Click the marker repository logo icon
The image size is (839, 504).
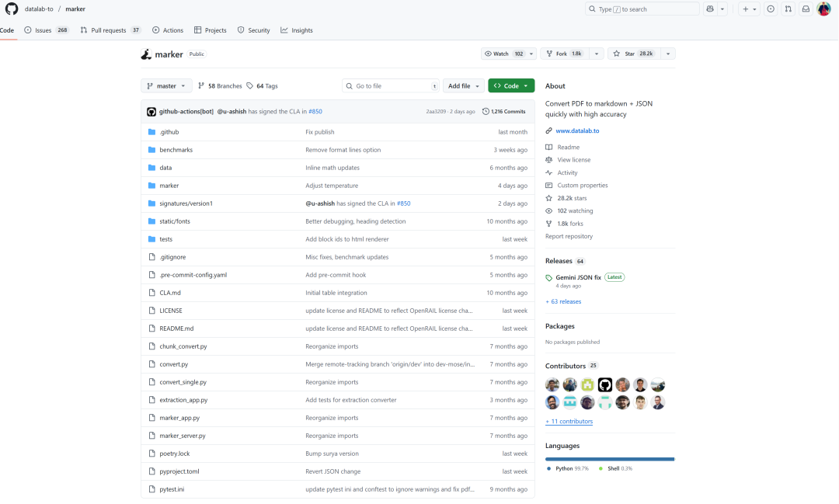(146, 54)
